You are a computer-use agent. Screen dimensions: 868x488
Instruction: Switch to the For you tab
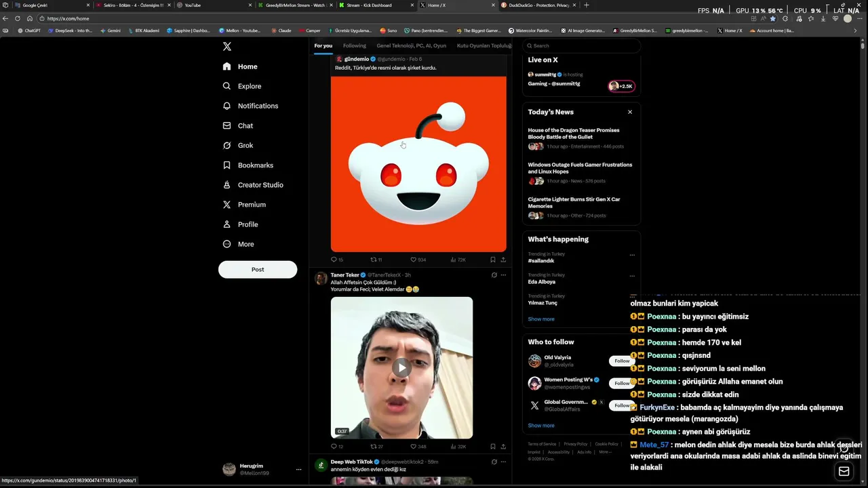click(323, 45)
